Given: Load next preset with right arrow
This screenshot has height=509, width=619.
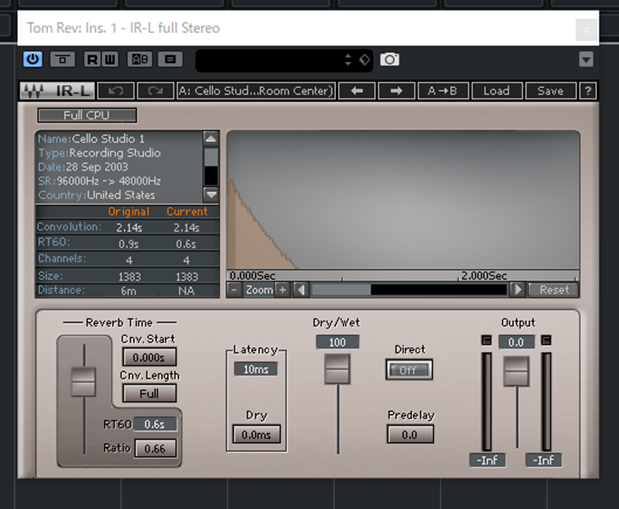Looking at the screenshot, I should point(395,91).
